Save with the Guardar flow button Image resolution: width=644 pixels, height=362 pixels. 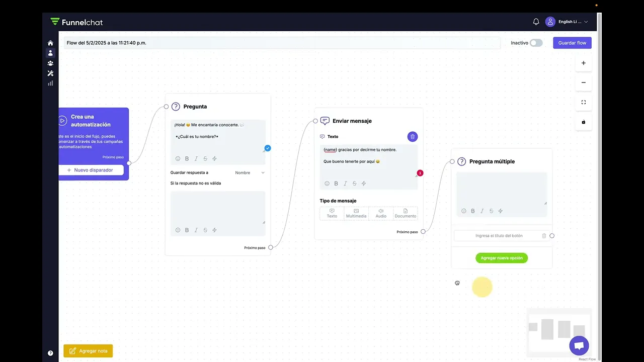pos(572,43)
